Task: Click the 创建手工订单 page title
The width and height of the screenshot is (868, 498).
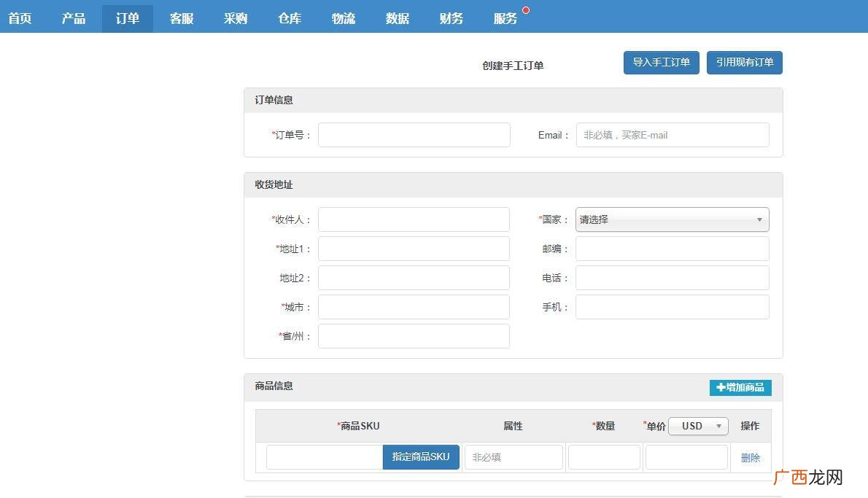Action: tap(513, 66)
